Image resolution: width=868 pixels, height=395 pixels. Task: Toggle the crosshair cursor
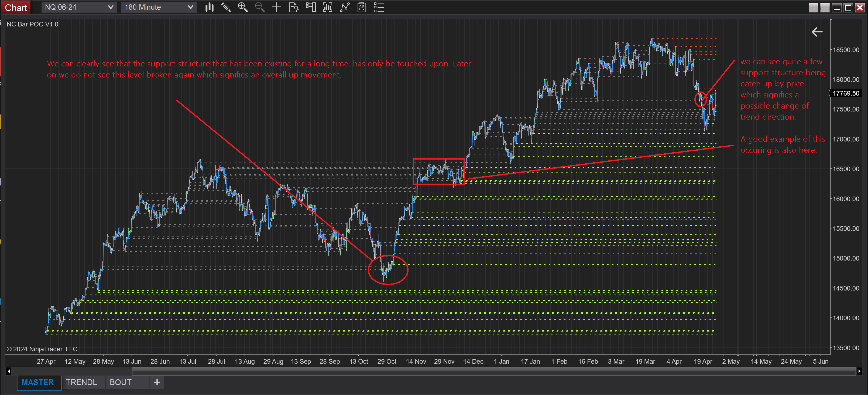[x=276, y=7]
